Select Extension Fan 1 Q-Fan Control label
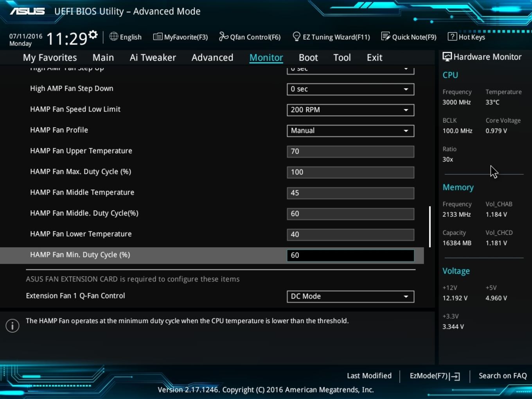 coord(75,296)
